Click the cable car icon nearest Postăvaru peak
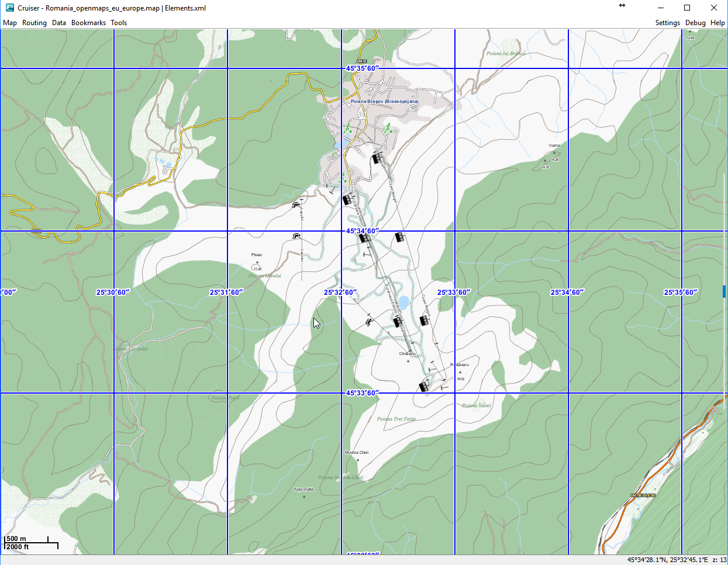Viewport: 728px width, 565px height. [x=424, y=387]
